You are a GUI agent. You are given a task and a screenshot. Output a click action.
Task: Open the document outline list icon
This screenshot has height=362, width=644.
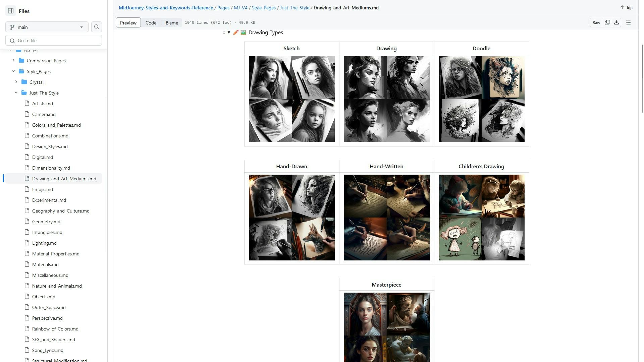(628, 23)
